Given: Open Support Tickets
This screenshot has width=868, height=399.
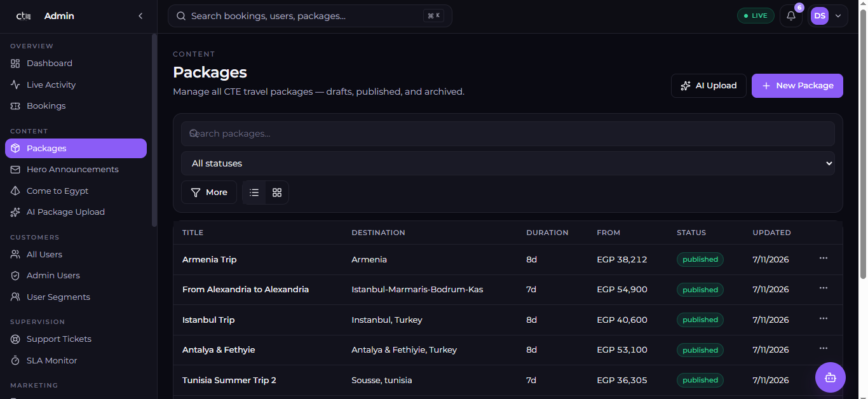Looking at the screenshot, I should coord(76,339).
